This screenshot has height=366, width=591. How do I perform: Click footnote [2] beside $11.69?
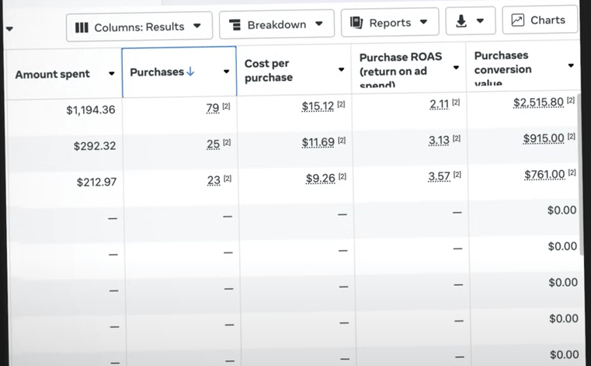tap(341, 141)
